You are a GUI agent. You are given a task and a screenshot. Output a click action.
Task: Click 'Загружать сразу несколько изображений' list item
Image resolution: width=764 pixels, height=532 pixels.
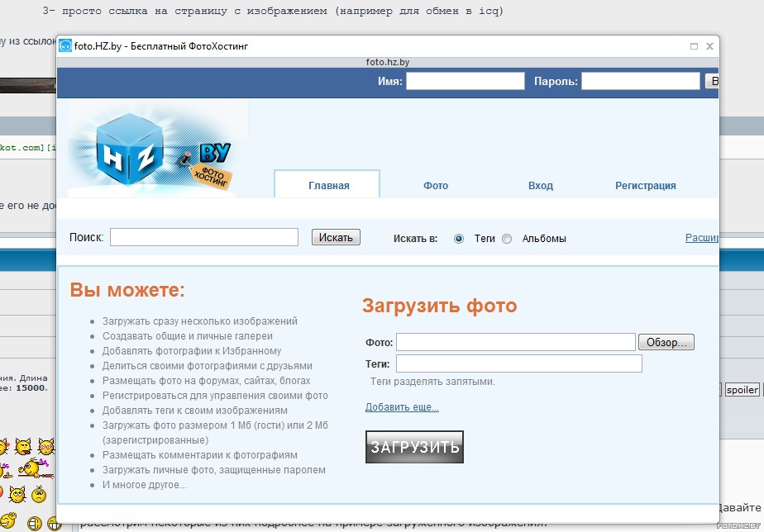tap(200, 321)
